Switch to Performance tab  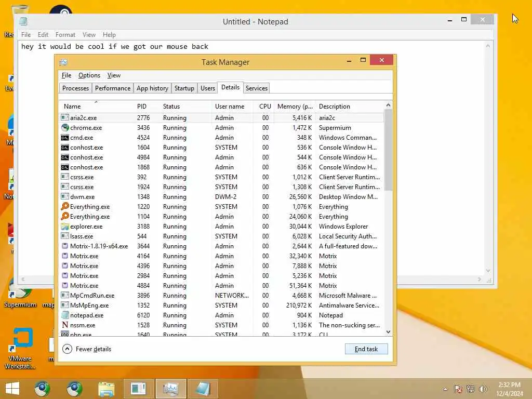(113, 88)
